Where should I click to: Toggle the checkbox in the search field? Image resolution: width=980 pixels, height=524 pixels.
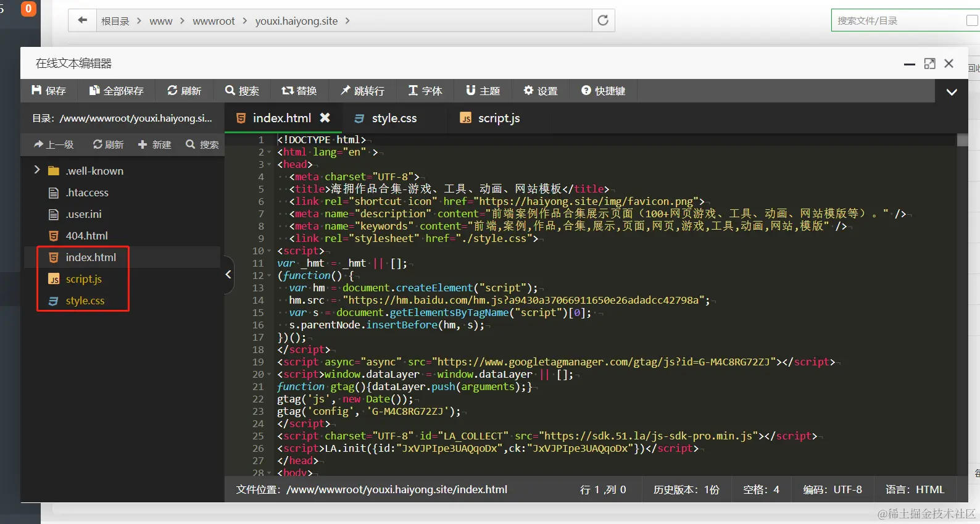pyautogui.click(x=972, y=20)
